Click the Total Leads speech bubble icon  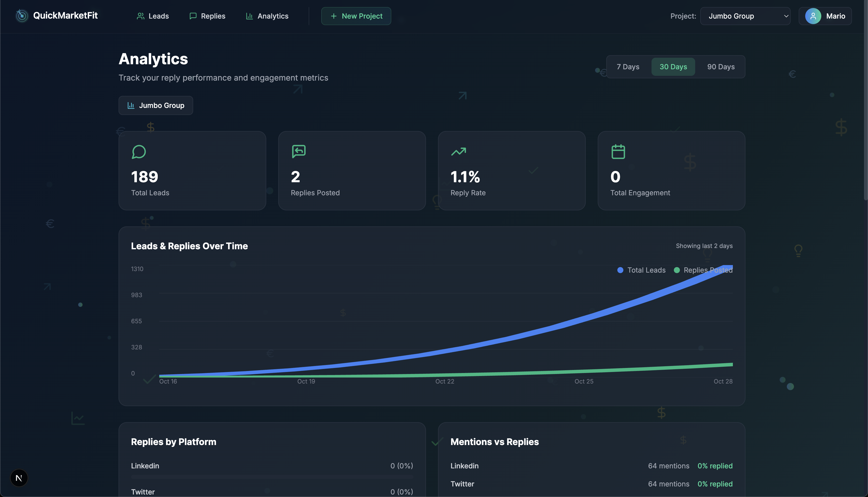(139, 152)
